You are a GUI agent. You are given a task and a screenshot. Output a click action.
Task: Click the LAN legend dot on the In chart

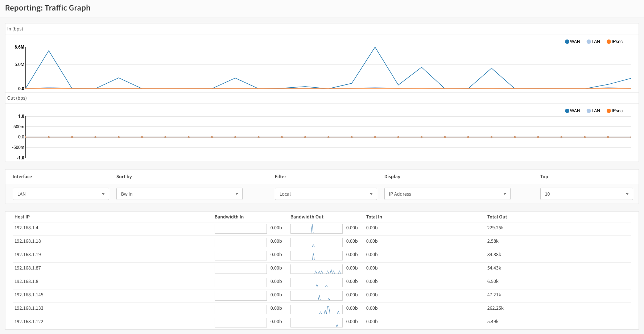588,41
